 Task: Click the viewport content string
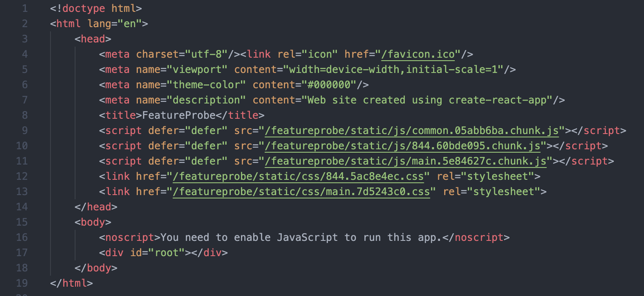[393, 70]
